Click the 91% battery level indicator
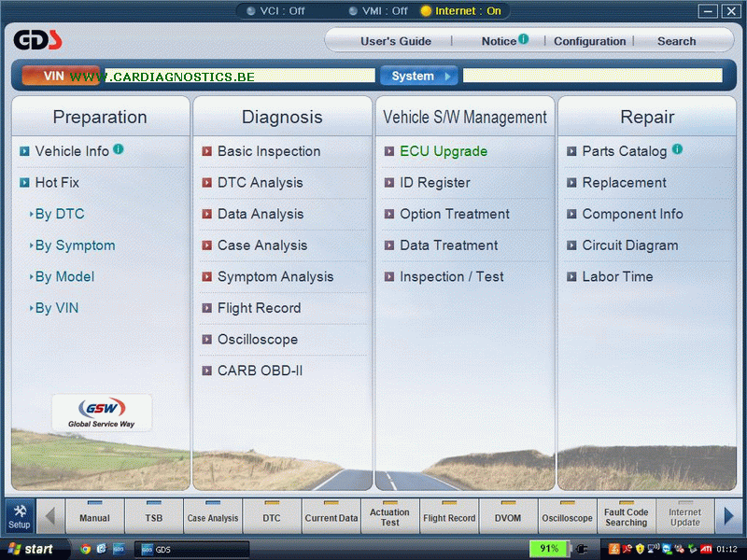This screenshot has height=560, width=747. point(549,549)
